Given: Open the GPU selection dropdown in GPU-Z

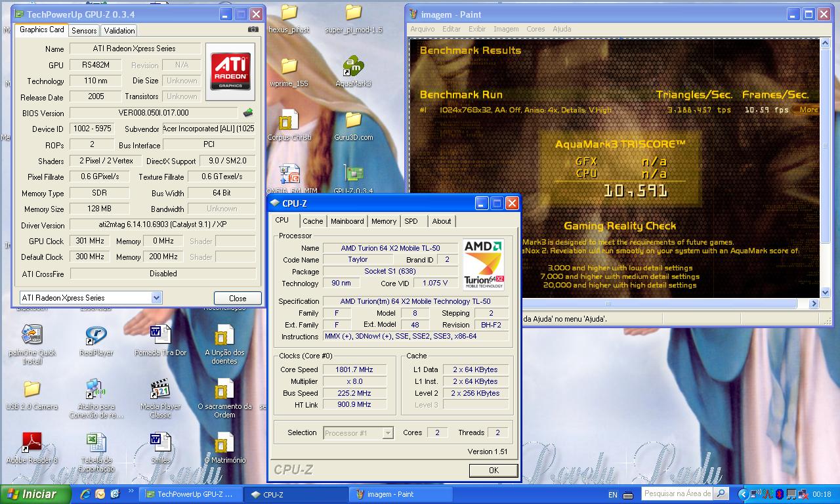Looking at the screenshot, I should (156, 298).
